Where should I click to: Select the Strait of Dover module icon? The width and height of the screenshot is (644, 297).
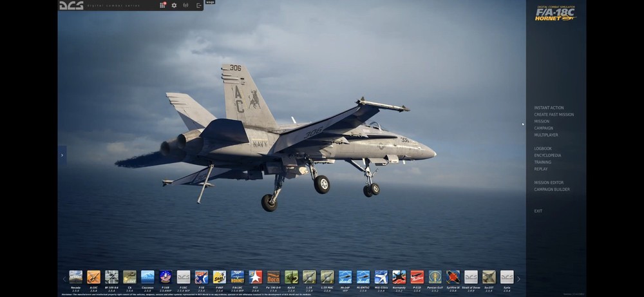tap(471, 277)
